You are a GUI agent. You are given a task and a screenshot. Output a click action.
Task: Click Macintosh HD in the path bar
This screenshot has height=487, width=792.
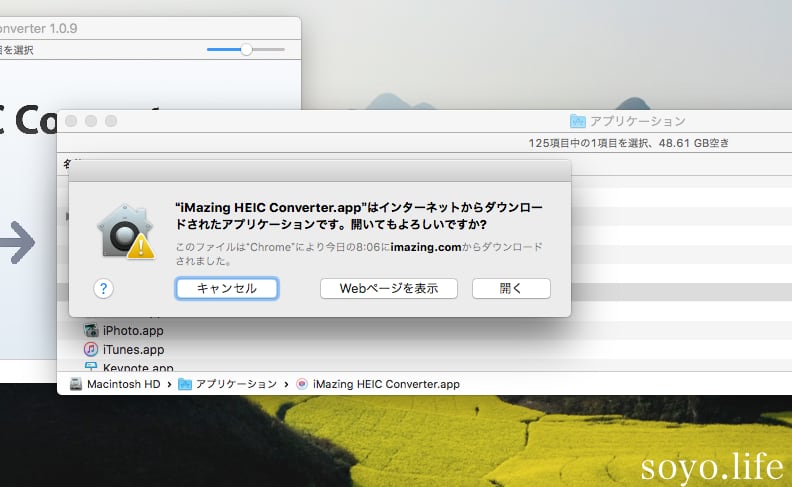tap(123, 384)
